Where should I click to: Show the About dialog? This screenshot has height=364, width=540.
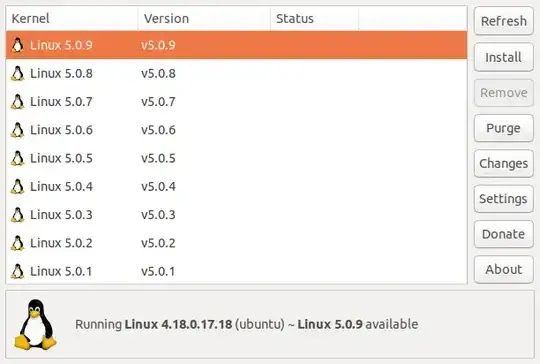click(x=503, y=269)
